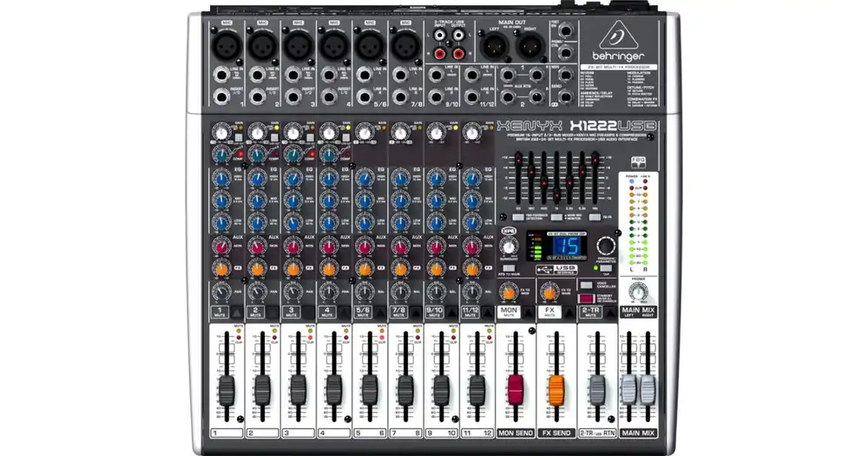Viewport: 868px width, 456px height.
Task: Click the channel 1 Insert jack
Action: pos(221,96)
